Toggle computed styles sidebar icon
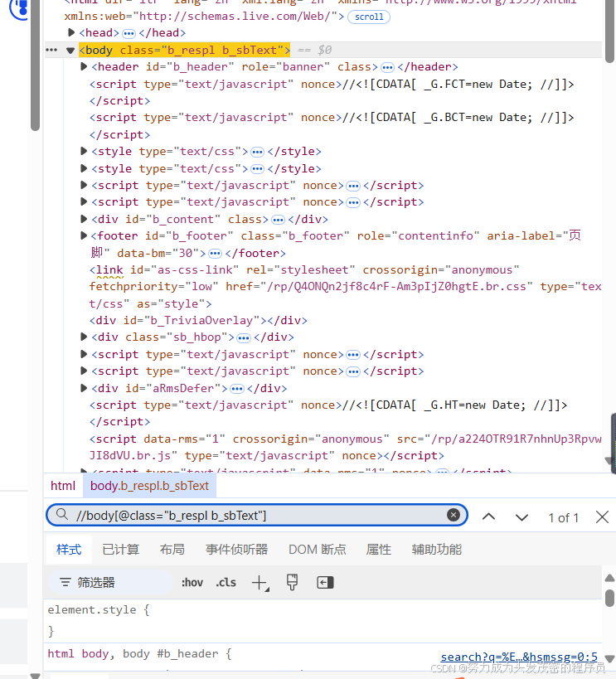Screen dimensions: 616x679 325,583
